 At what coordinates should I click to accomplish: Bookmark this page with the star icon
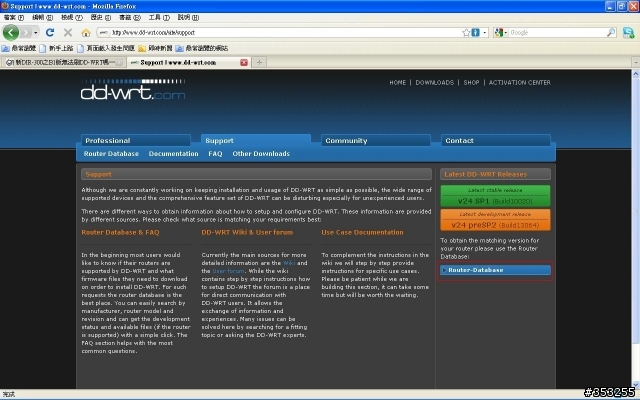(466, 33)
